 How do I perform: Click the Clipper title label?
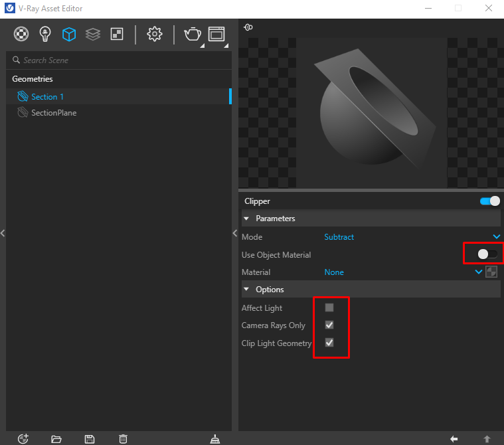[x=257, y=201]
